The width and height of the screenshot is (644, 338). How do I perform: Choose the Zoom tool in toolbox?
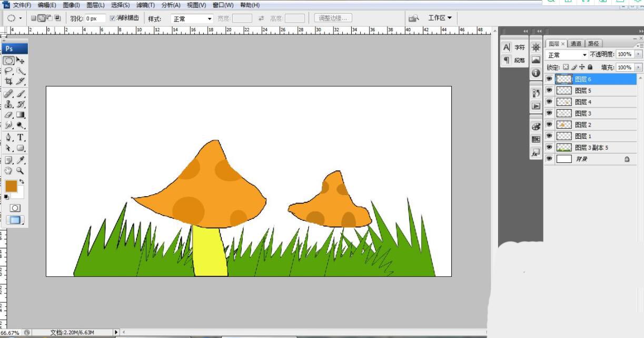pyautogui.click(x=21, y=171)
